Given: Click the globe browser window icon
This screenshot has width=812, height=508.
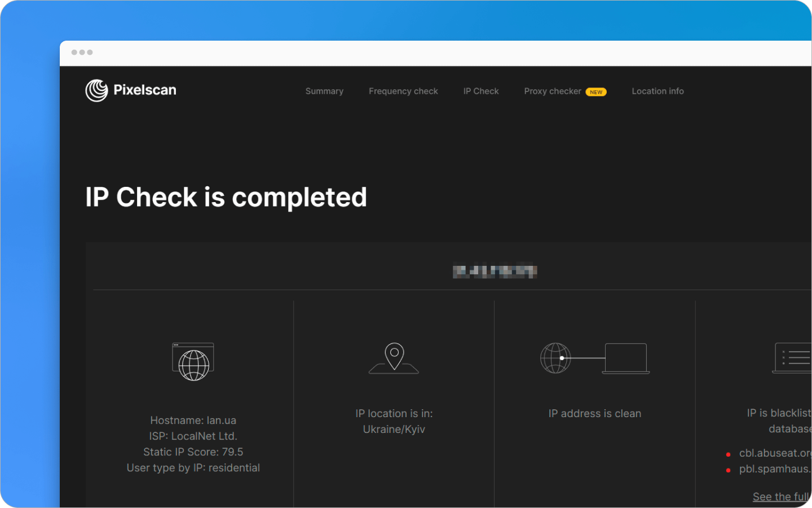Looking at the screenshot, I should point(193,361).
